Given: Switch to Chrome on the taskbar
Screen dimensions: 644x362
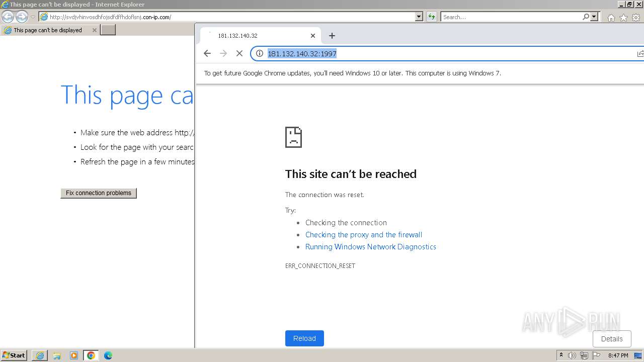Looking at the screenshot, I should 91,355.
